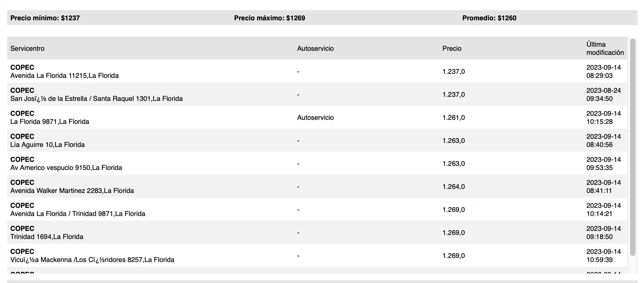
Task: Click the Precio column header
Action: [x=452, y=48]
